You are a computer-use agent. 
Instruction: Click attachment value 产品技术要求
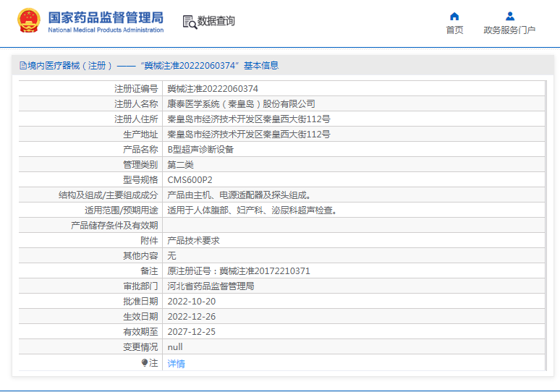tap(193, 241)
